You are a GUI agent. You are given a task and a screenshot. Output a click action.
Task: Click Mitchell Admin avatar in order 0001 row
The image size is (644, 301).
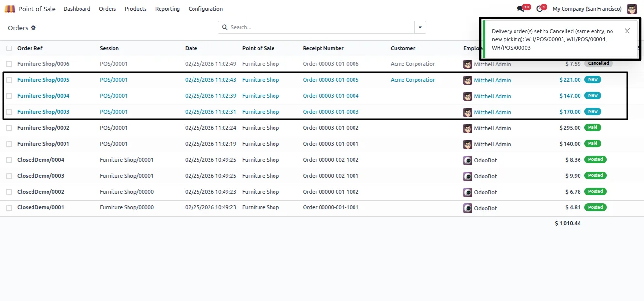467,144
